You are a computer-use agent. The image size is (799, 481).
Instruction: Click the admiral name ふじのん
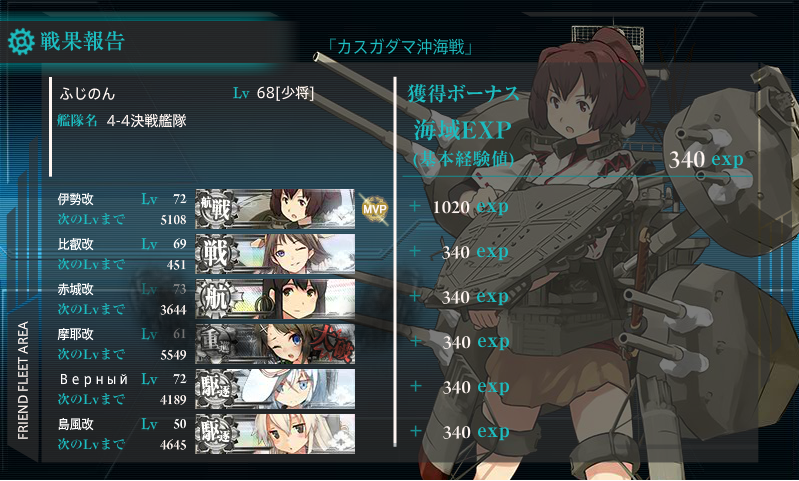click(x=87, y=94)
